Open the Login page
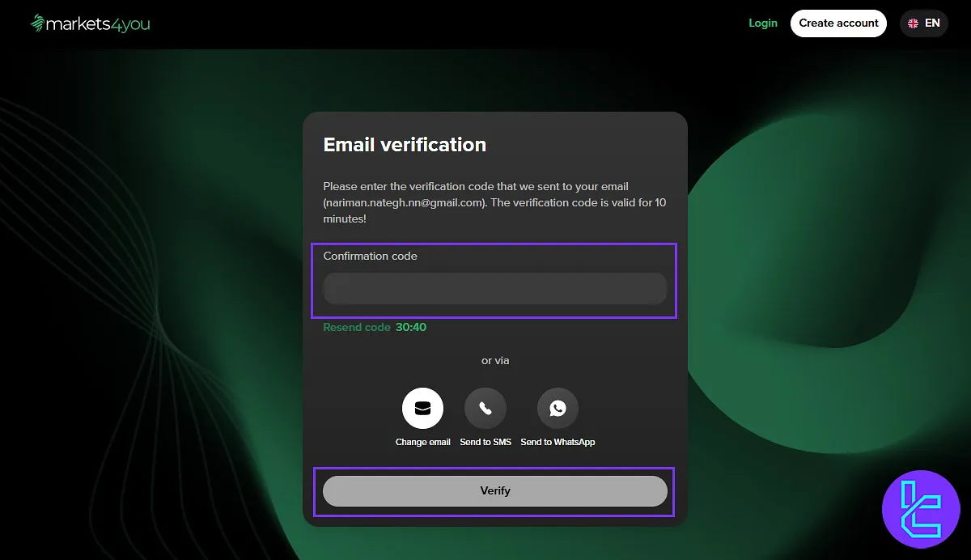The height and width of the screenshot is (560, 971). (x=762, y=23)
